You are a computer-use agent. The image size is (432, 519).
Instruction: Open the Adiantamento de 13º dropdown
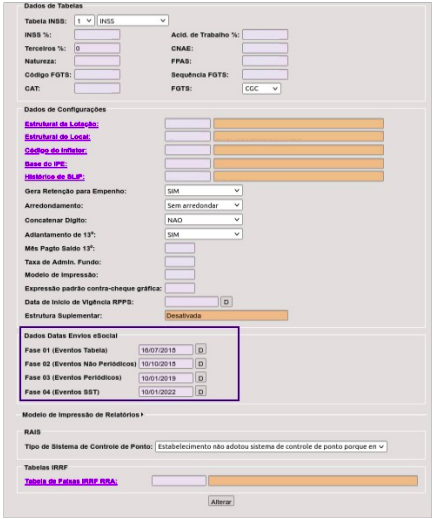pos(204,234)
